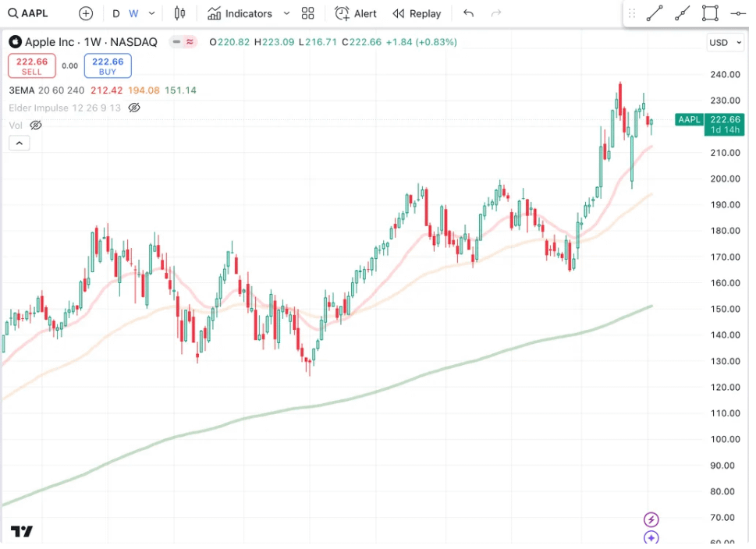Screen dimensions: 756x549
Task: Select the trend line drawing tool
Action: 655,13
